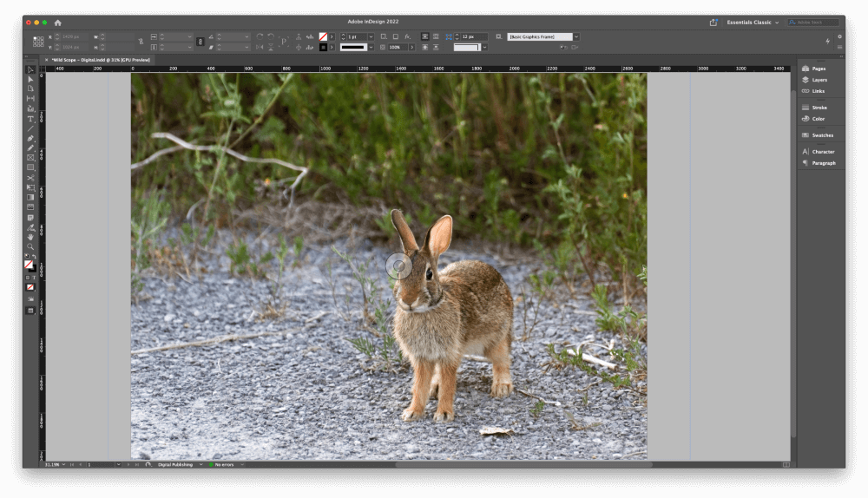
Task: Open the zoom level 31.19% dropdown
Action: tap(63, 465)
